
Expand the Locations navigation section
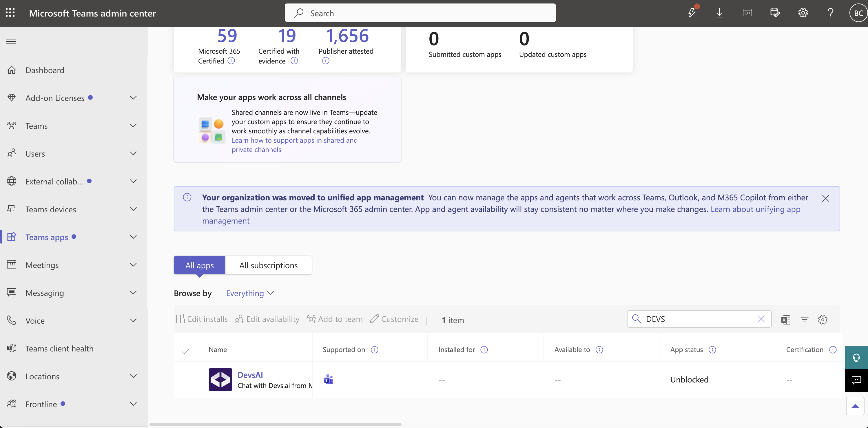pyautogui.click(x=134, y=376)
